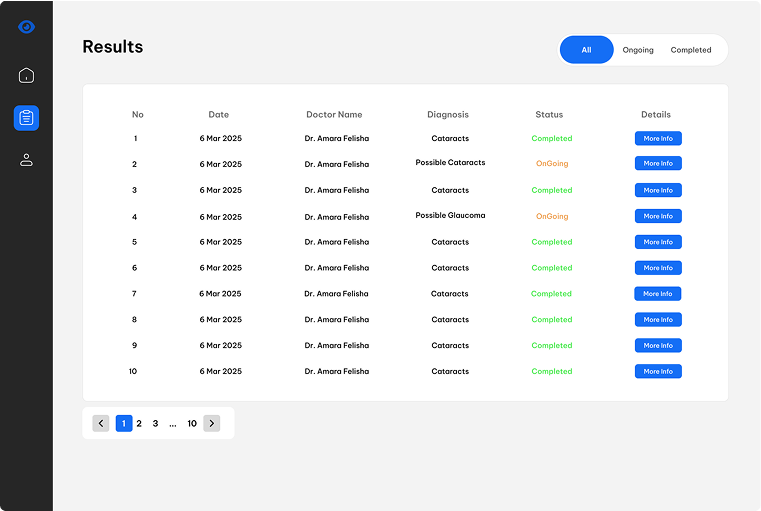761x511 pixels.
Task: Switch to the Ongoing filter tab
Action: tap(638, 50)
